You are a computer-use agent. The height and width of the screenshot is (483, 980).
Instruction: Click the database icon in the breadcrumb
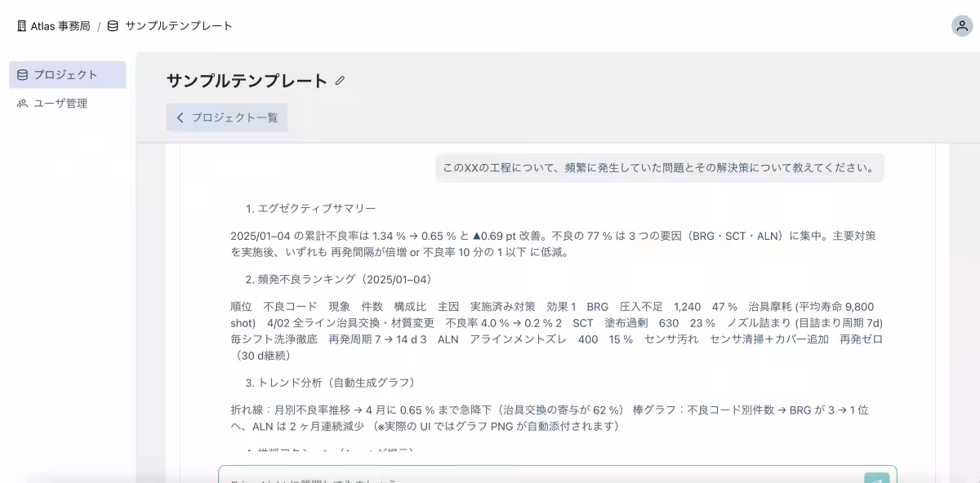click(111, 25)
